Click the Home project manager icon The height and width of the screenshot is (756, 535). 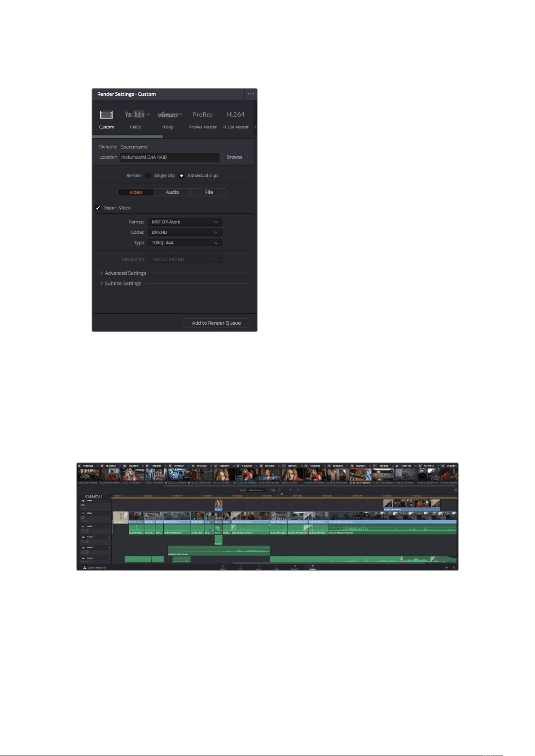[x=447, y=568]
